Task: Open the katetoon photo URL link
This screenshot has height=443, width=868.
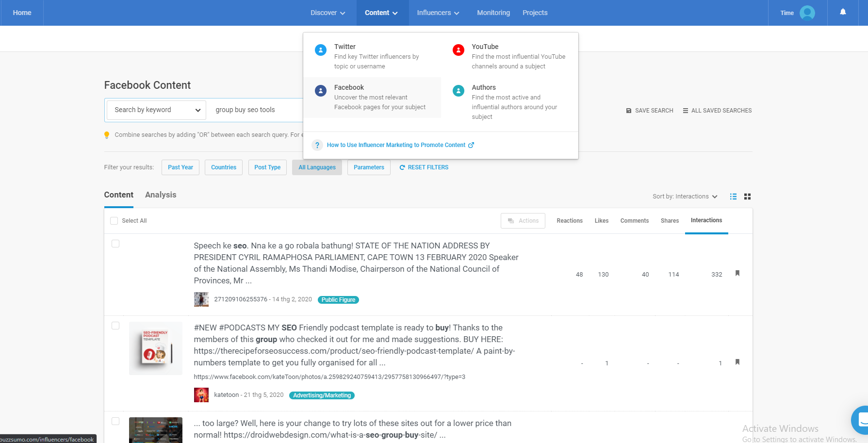Action: coord(329,377)
